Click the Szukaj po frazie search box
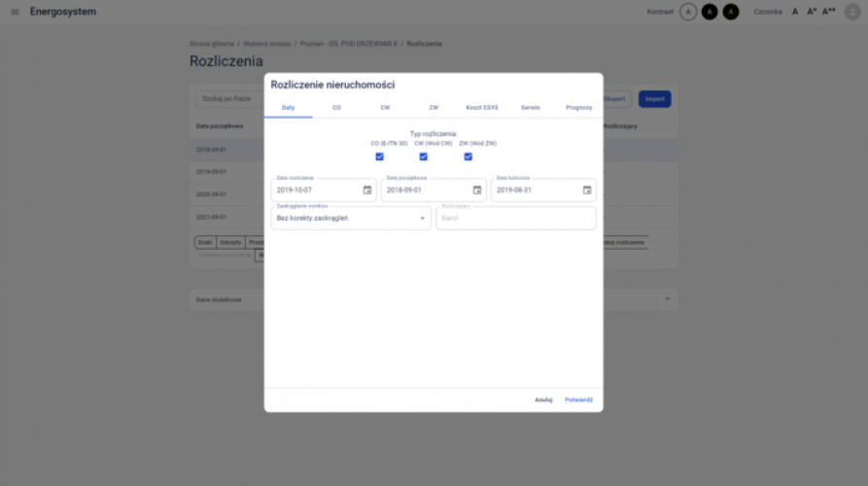Viewport: 868px width, 486px height. click(x=229, y=98)
